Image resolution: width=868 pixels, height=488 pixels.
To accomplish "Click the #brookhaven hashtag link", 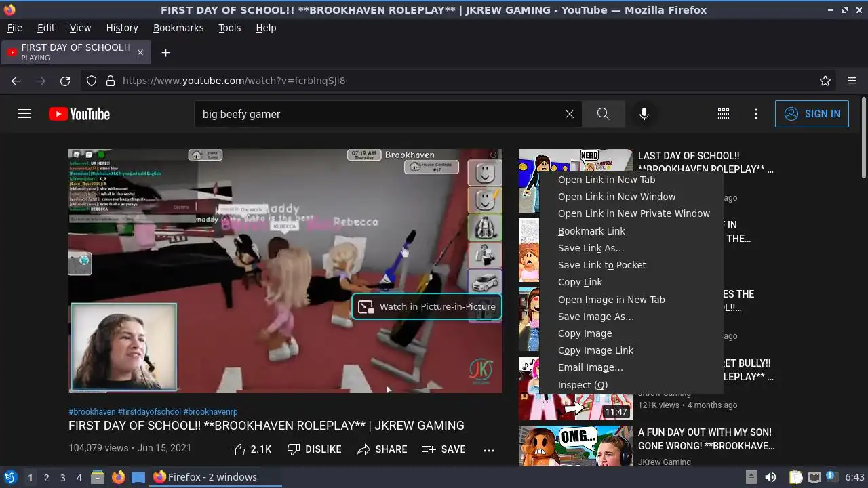I will pos(92,412).
